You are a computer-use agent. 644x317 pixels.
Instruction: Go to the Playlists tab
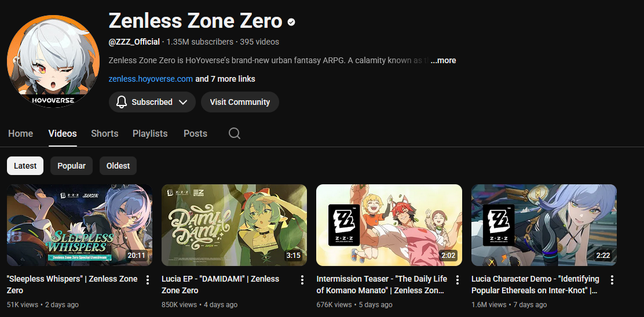point(150,133)
